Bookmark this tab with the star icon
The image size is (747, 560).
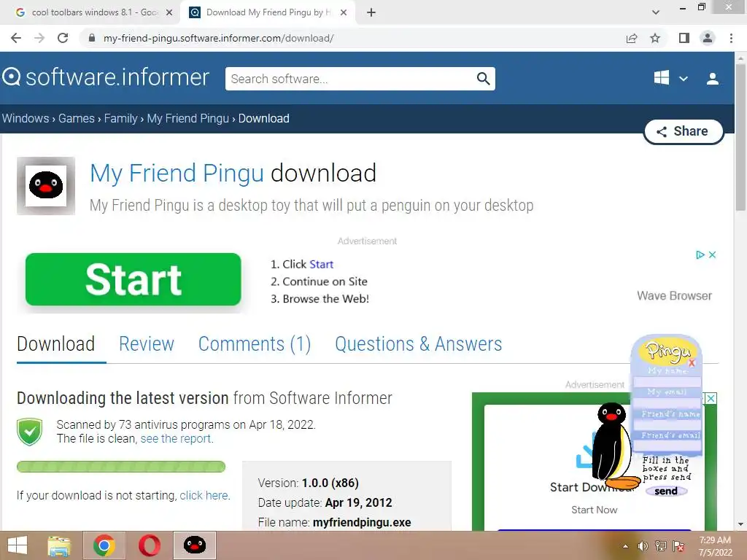point(655,38)
